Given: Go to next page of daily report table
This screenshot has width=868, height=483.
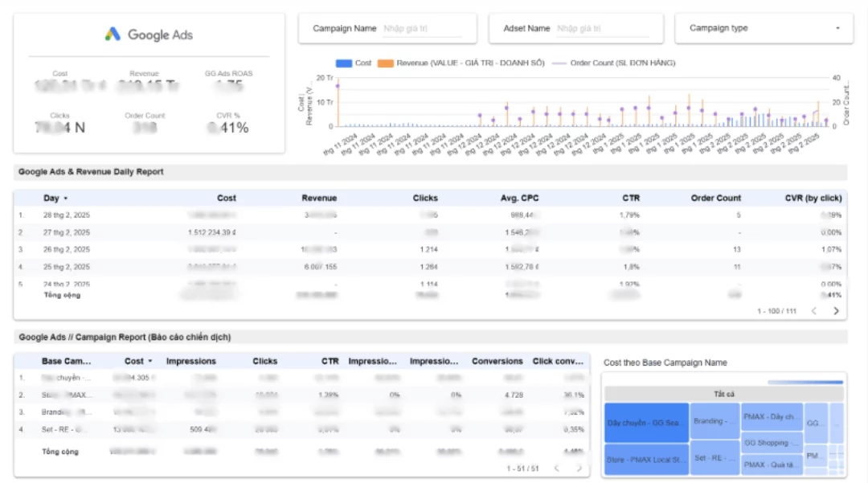Looking at the screenshot, I should tap(836, 310).
